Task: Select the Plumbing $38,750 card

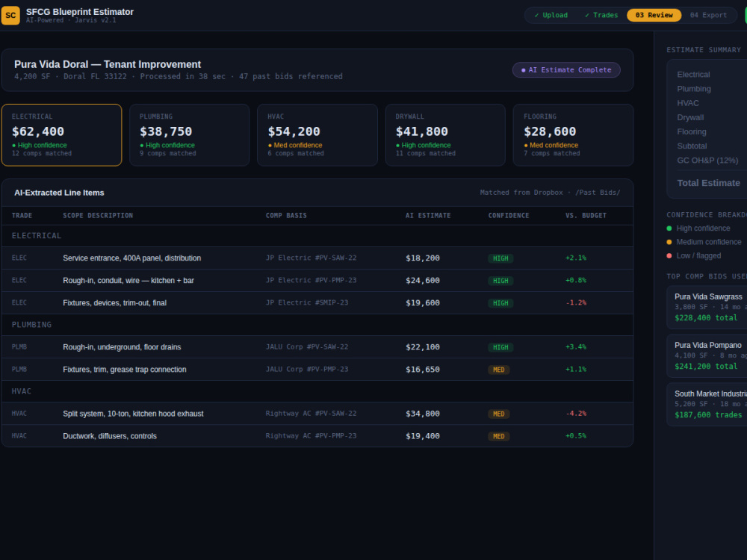Action: coord(190,135)
